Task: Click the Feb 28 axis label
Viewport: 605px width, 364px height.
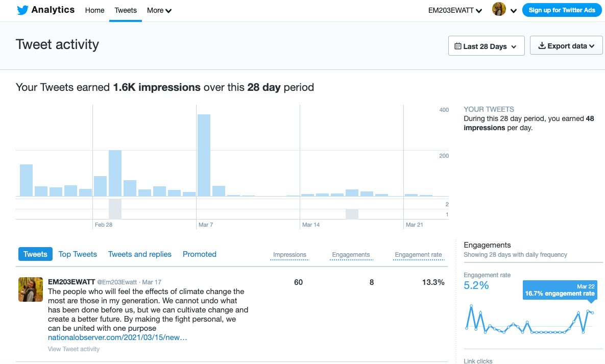Action: click(104, 225)
